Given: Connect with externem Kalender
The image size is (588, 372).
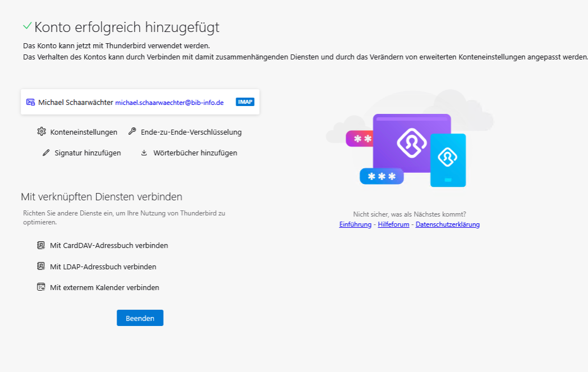Looking at the screenshot, I should 104,287.
